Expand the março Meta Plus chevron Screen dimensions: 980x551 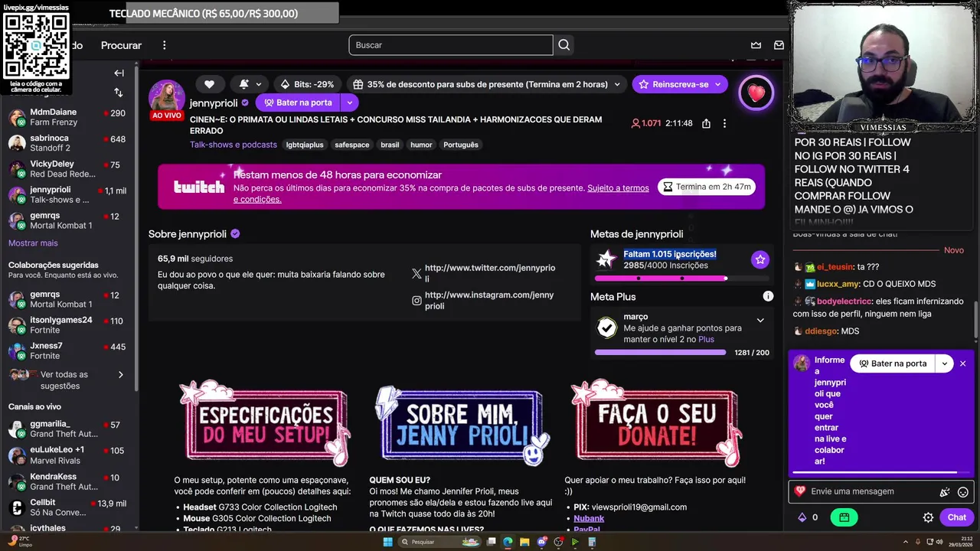pyautogui.click(x=760, y=321)
